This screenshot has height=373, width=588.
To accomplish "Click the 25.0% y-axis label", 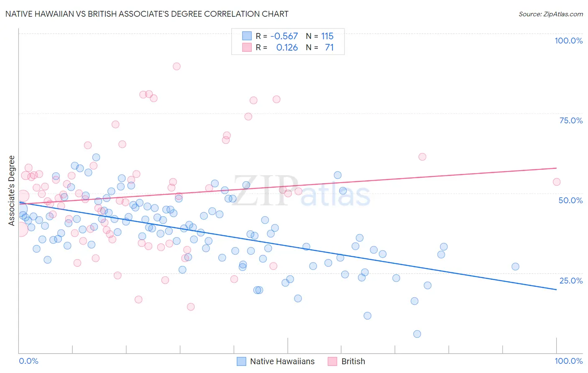I will (x=571, y=280).
